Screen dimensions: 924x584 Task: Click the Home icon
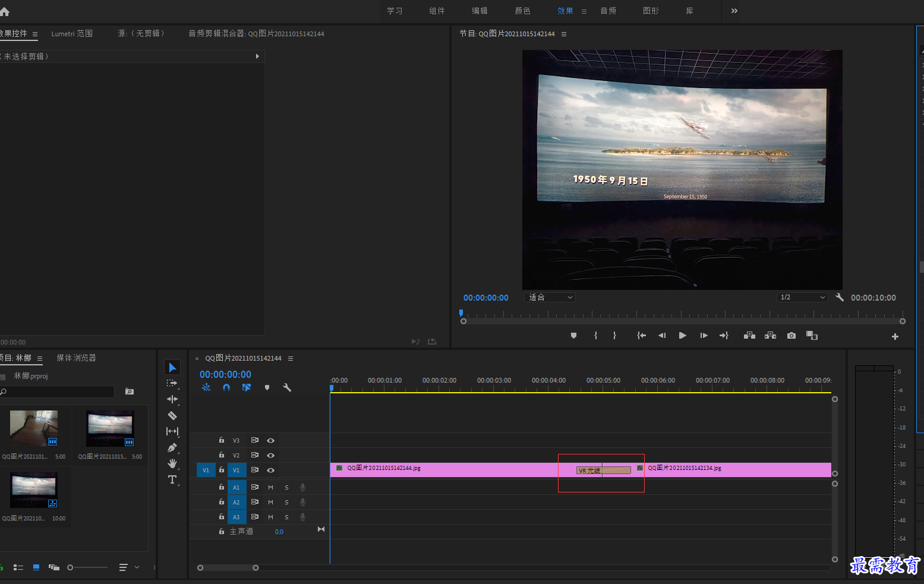click(4, 11)
